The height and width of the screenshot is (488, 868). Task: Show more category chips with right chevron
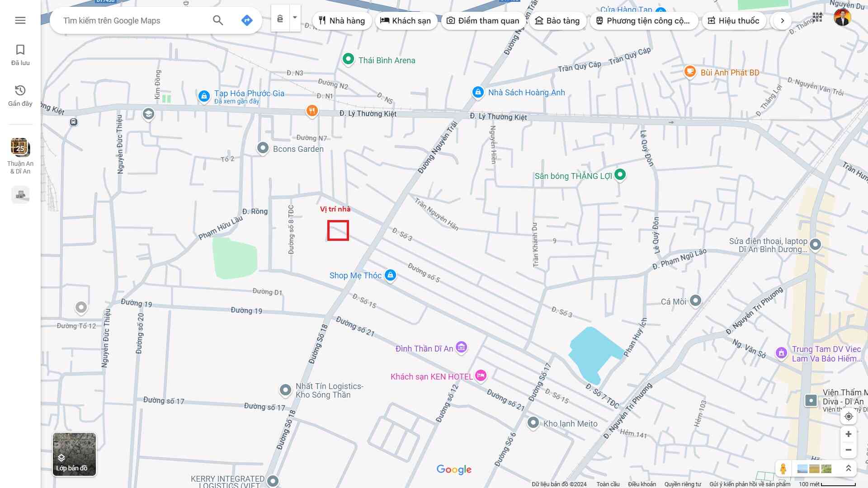(x=782, y=21)
